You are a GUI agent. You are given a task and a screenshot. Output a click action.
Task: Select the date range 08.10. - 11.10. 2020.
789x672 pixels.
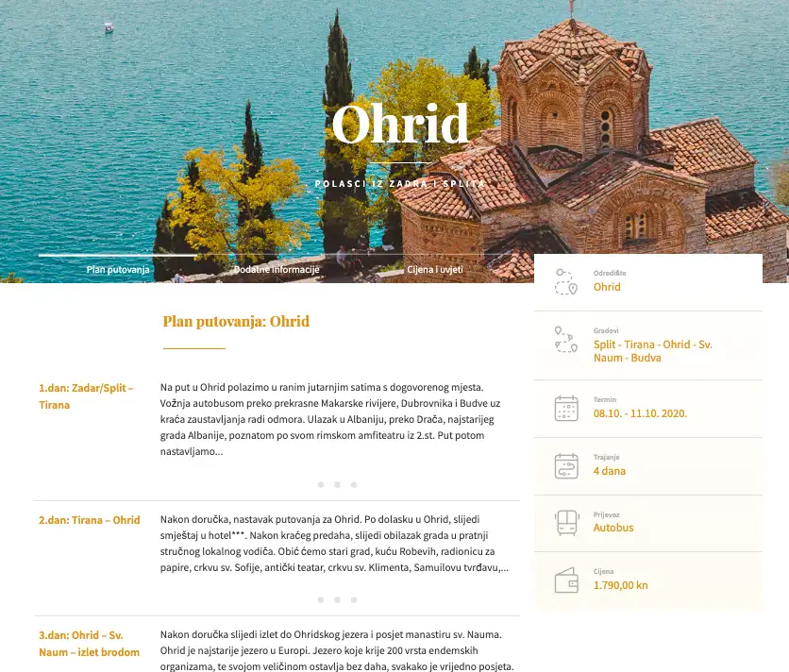pyautogui.click(x=640, y=413)
